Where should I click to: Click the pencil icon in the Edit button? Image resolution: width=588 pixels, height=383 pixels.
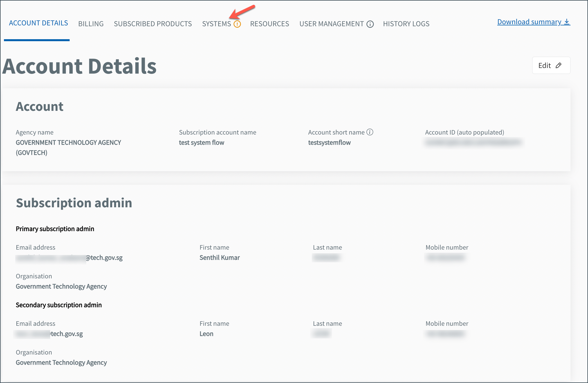(x=558, y=65)
